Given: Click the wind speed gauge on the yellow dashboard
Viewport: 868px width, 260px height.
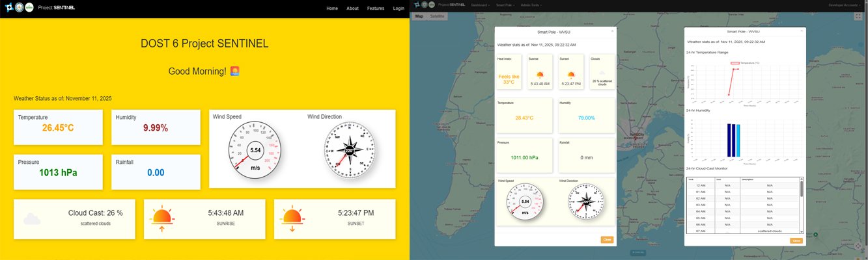Looking at the screenshot, I should coord(255,151).
